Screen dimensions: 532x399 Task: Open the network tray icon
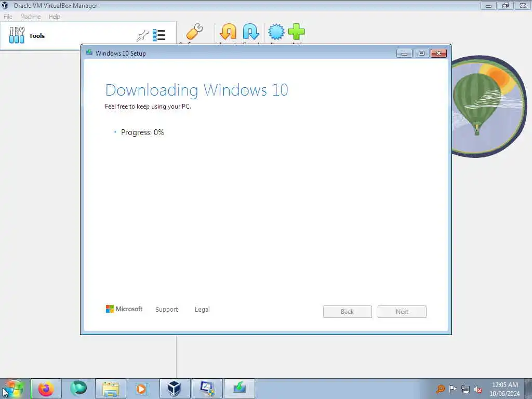[465, 389]
